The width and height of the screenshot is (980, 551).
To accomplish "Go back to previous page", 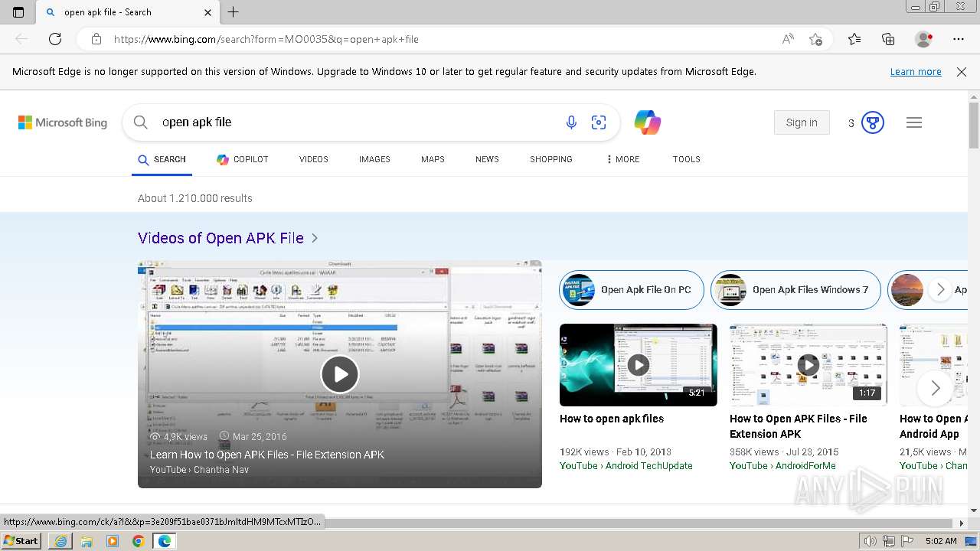I will click(21, 39).
